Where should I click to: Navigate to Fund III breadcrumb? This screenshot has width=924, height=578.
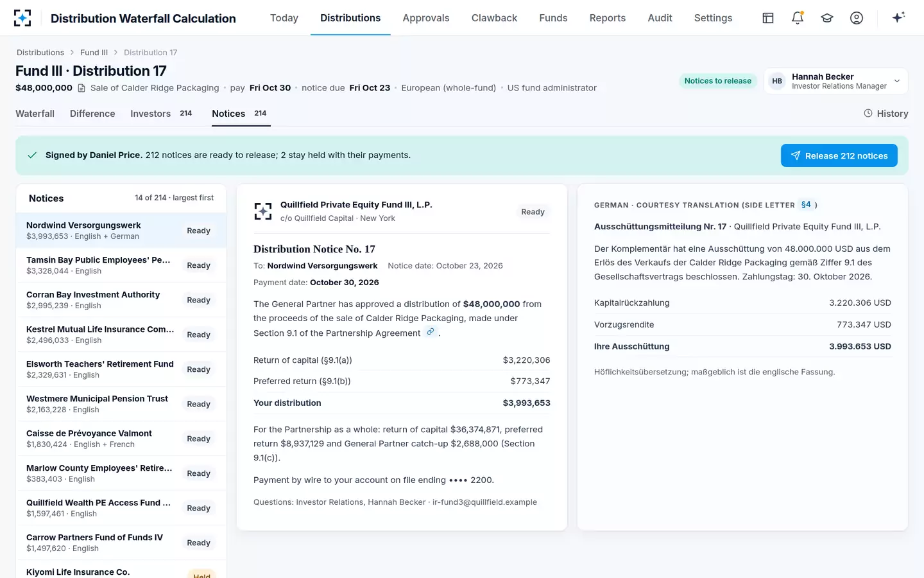click(94, 53)
